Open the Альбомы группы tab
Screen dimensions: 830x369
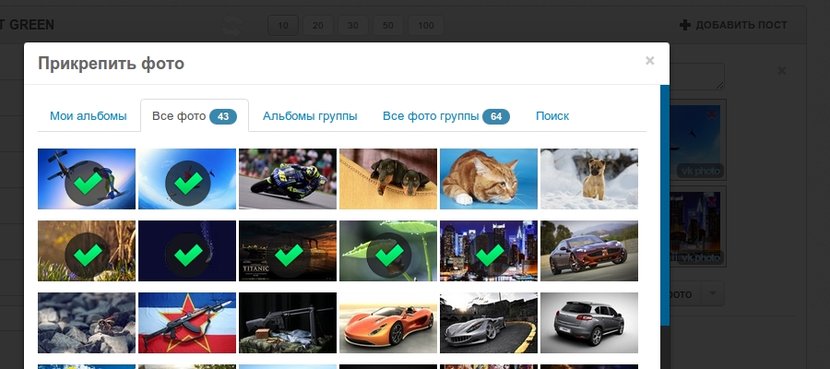point(310,116)
